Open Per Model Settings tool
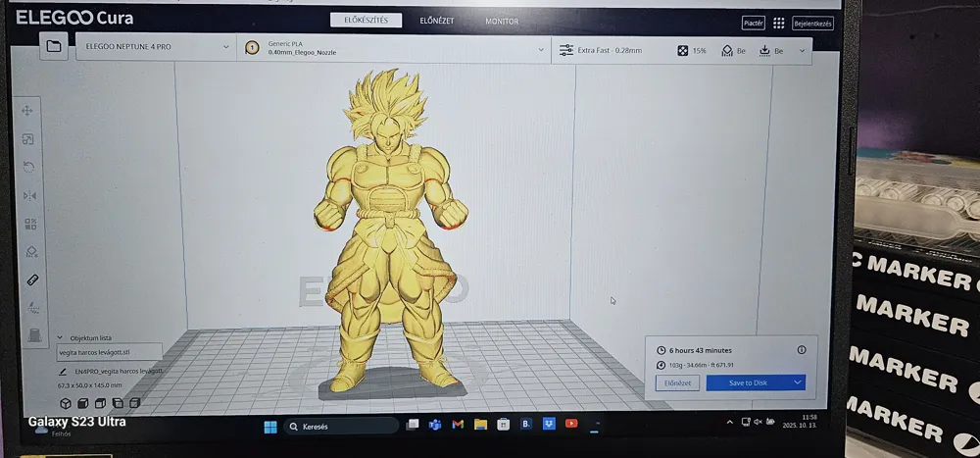980x458 pixels. point(30,224)
